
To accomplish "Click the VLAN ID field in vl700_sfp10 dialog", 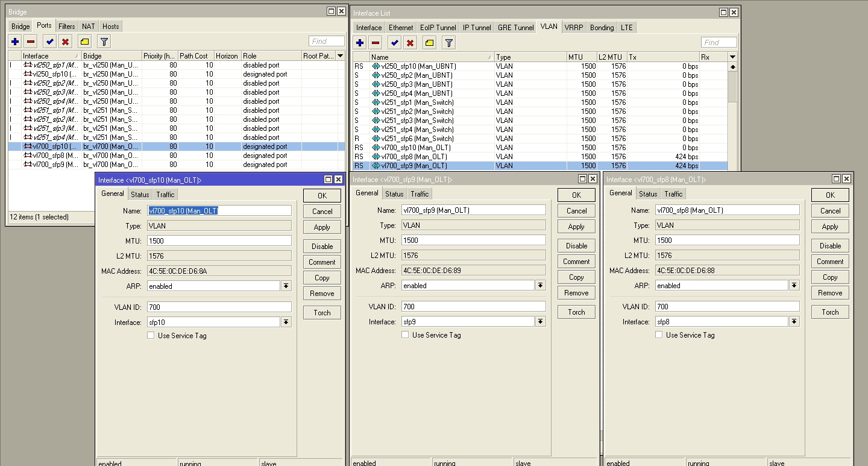I will point(219,307).
